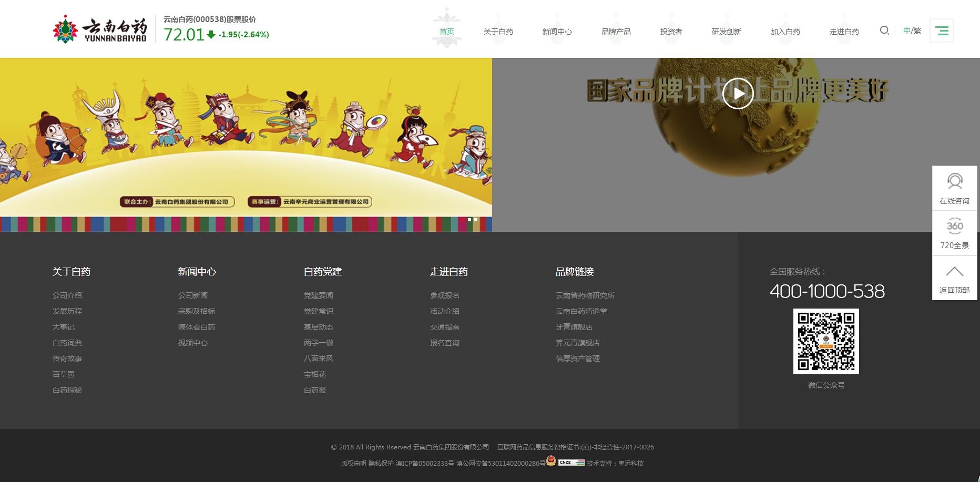Click the WeChat QR code image
980x482 pixels.
point(826,341)
